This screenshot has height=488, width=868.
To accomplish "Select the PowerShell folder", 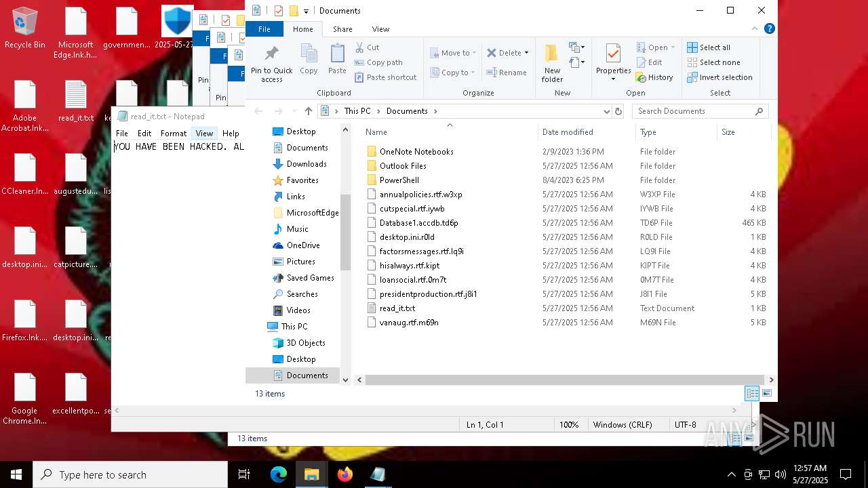I will pos(399,180).
